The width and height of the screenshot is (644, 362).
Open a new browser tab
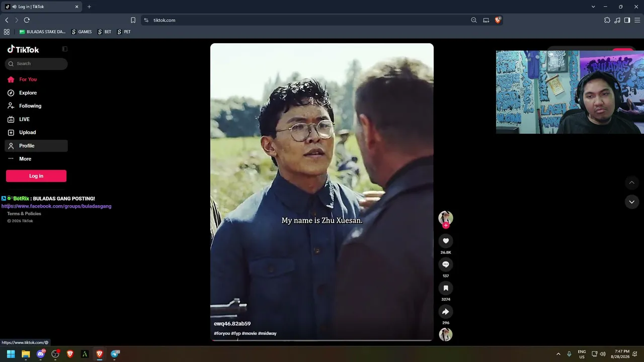click(x=89, y=7)
